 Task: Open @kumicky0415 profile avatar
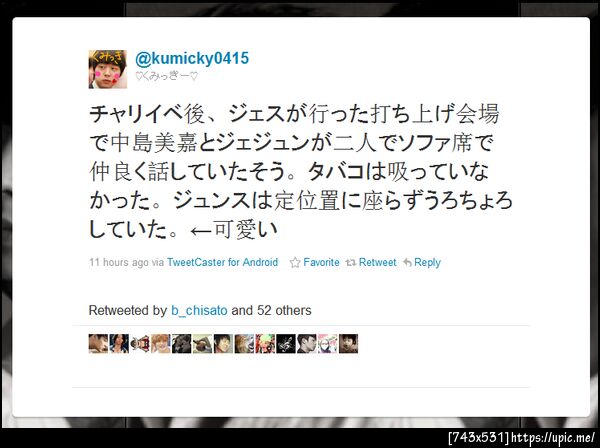tap(108, 69)
